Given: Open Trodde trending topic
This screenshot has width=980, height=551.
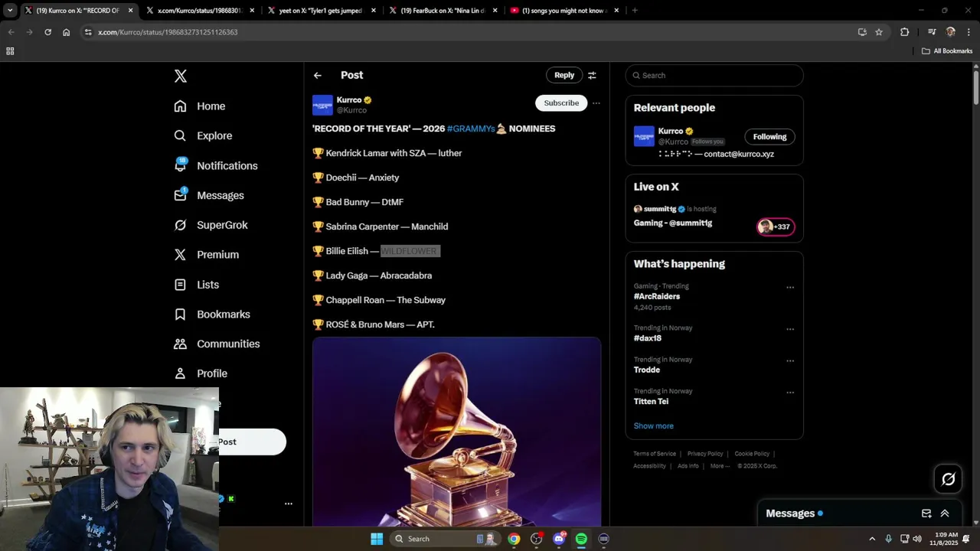Looking at the screenshot, I should click(647, 370).
